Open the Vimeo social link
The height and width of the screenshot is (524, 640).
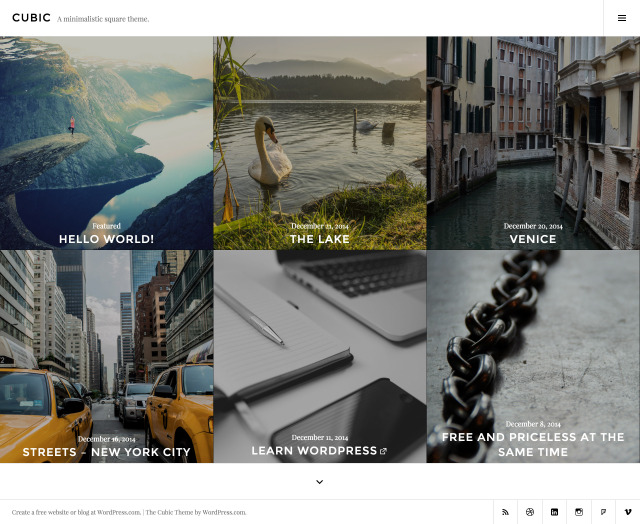[x=628, y=512]
